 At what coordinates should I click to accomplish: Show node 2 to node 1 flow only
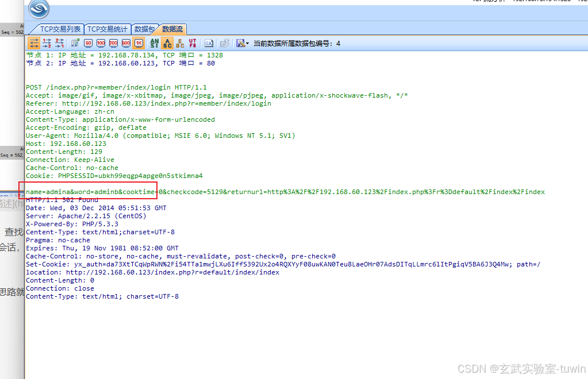[x=60, y=44]
